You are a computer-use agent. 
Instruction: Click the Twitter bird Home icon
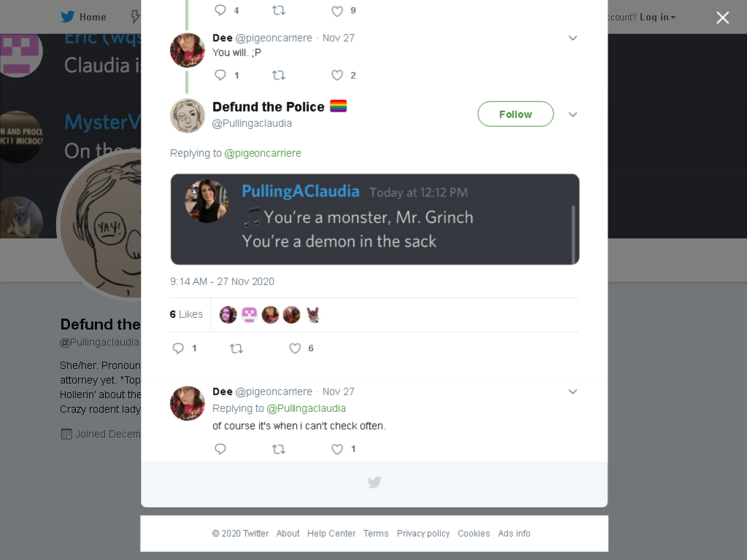[x=68, y=17]
